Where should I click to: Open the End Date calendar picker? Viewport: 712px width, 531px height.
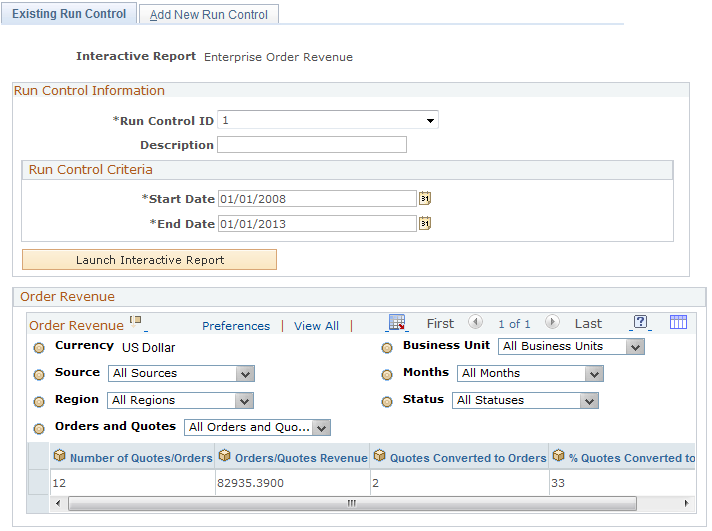pyautogui.click(x=425, y=223)
